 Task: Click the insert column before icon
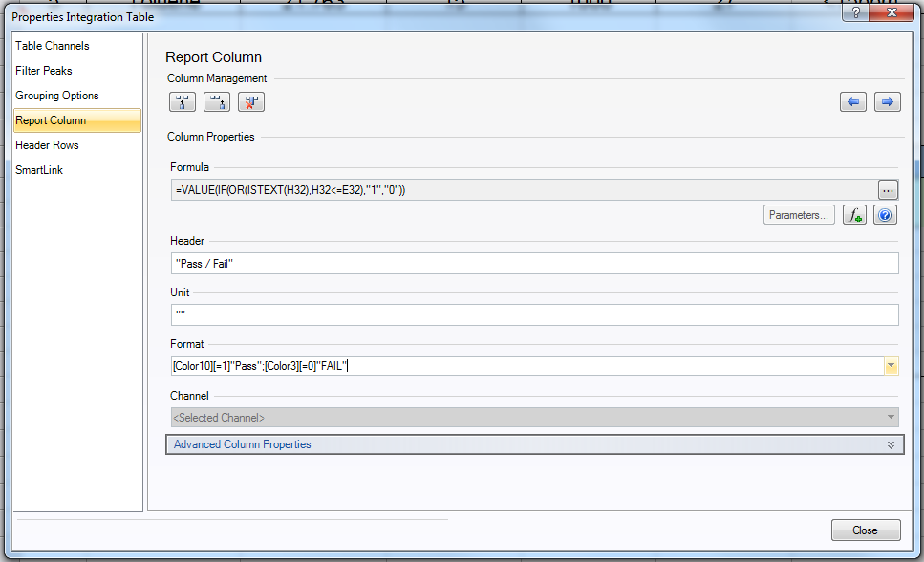coord(182,102)
